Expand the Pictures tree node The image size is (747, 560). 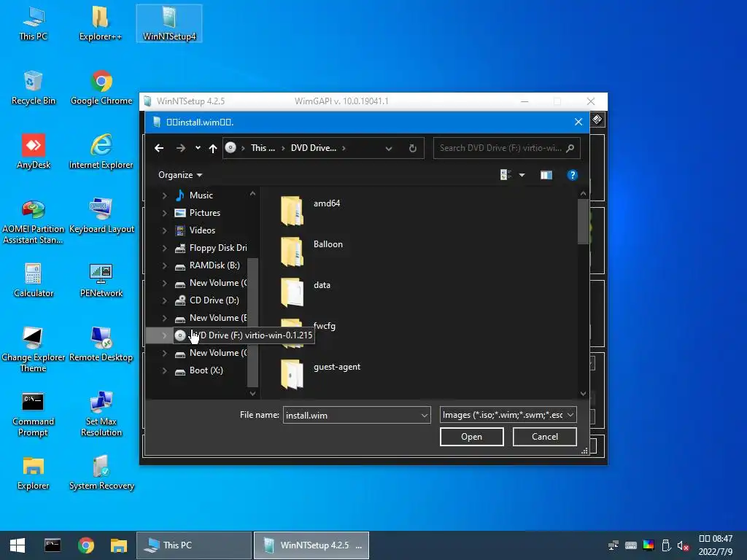(164, 213)
